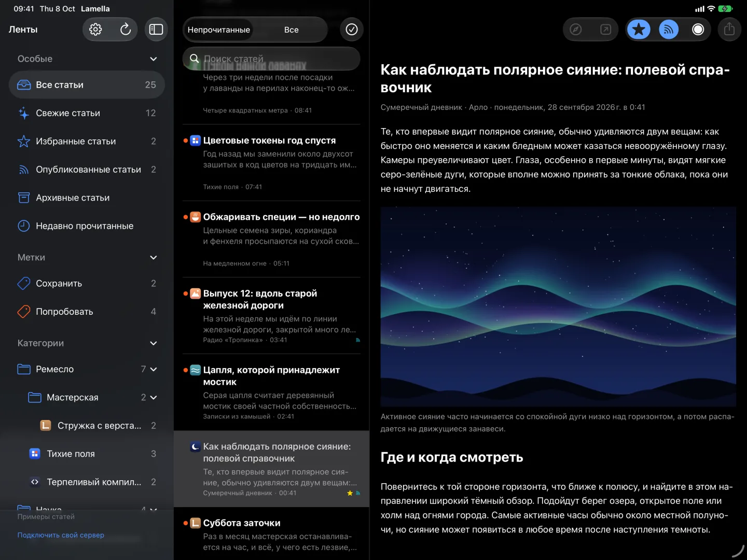The height and width of the screenshot is (560, 747).
Task: Open article Цапля, которой принадлежит мостик
Action: coord(271,392)
